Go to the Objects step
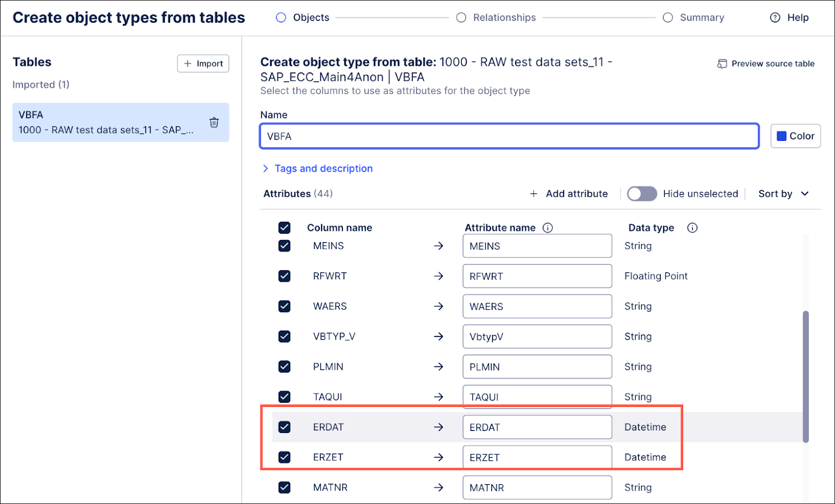 coord(303,18)
